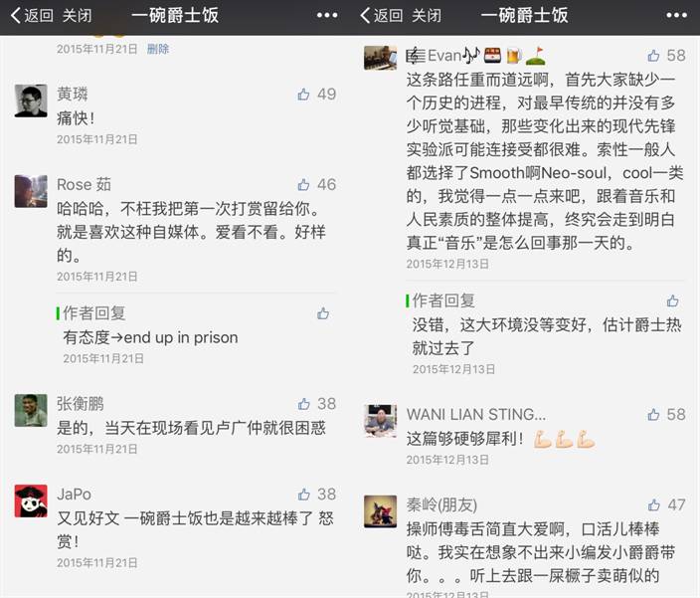Open Evan's profile avatar

[381, 58]
